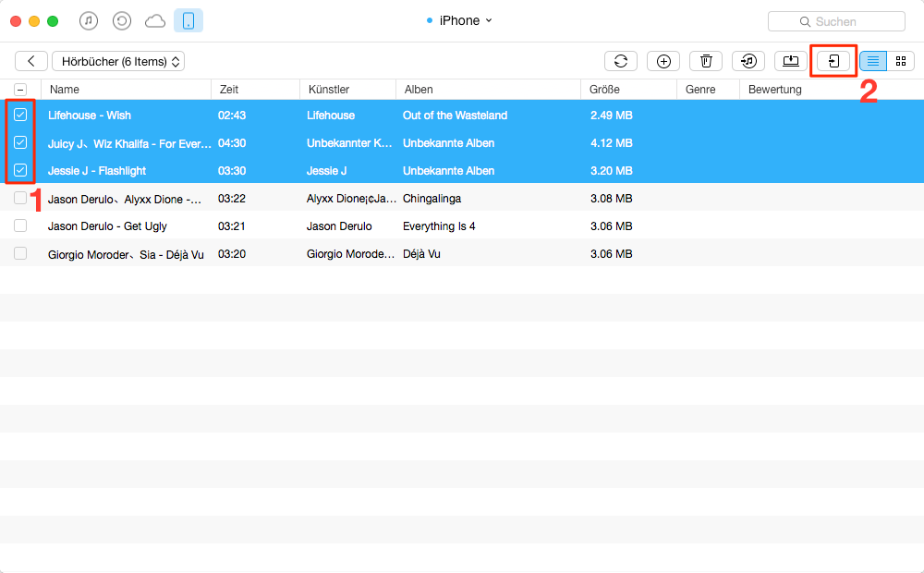Click album cell Chingalinga
Screen dimensions: 924x573
[432, 199]
